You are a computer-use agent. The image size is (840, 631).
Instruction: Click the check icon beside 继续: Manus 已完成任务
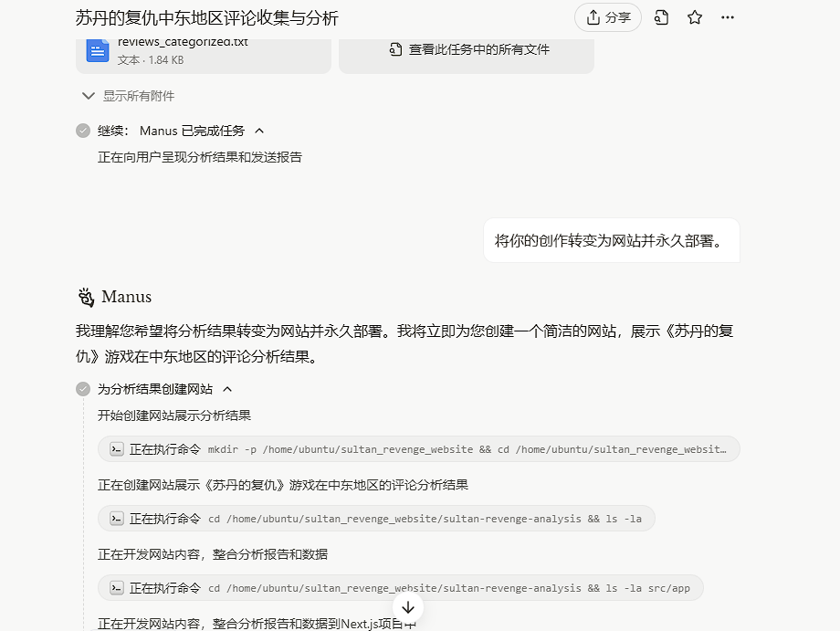83,131
